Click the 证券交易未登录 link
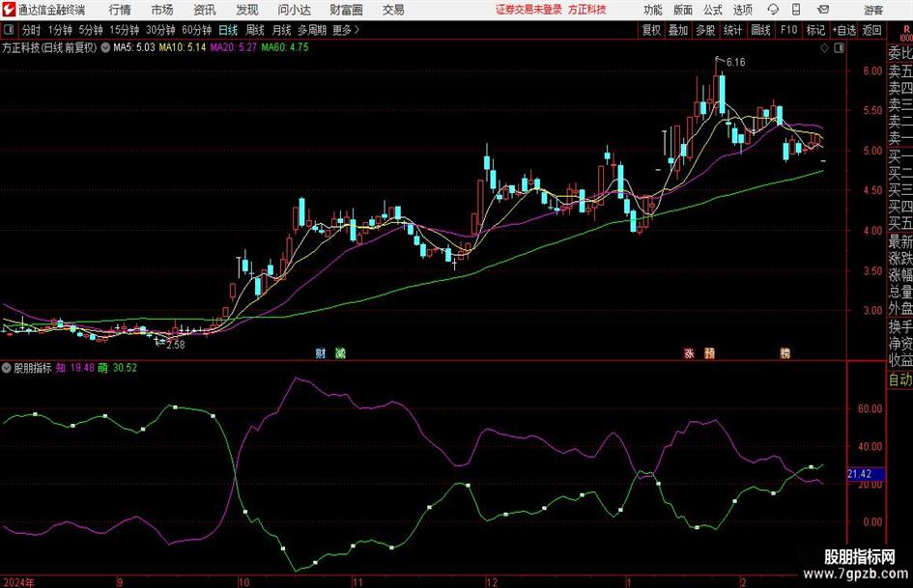The width and height of the screenshot is (913, 588). coord(528,10)
